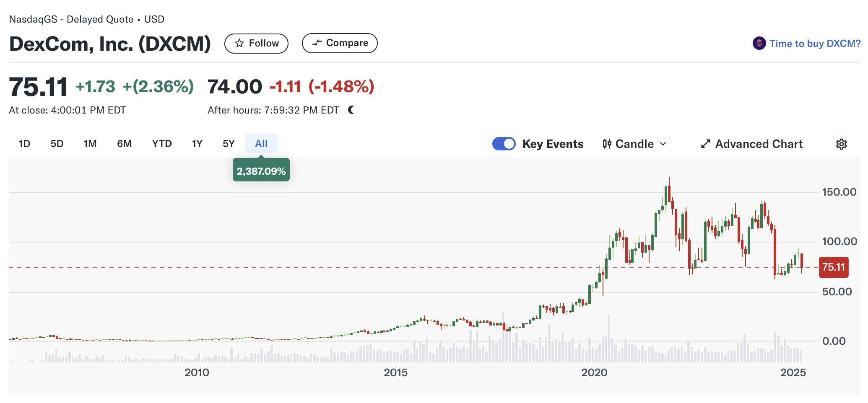Select the 5D time range
Screen dimensions: 868x403
click(57, 144)
